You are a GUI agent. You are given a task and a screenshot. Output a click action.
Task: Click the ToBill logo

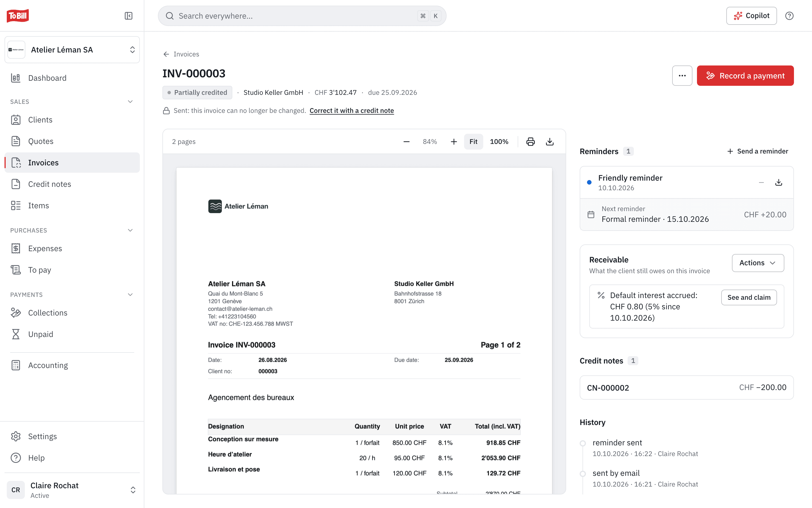pyautogui.click(x=18, y=16)
